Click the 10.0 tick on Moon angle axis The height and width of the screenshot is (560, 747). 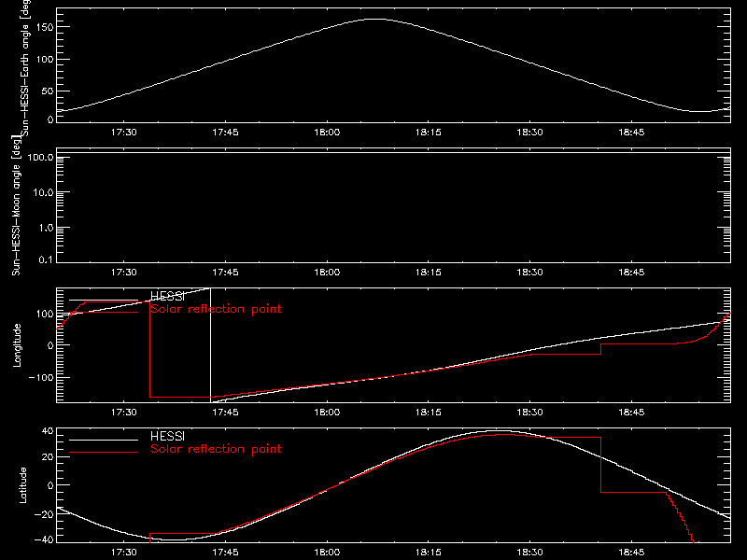tap(43, 192)
